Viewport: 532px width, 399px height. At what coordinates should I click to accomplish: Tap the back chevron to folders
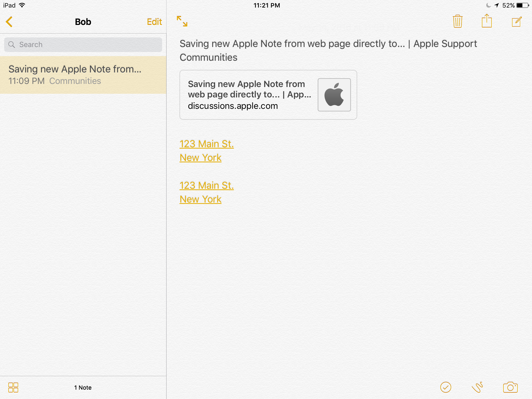click(x=9, y=22)
